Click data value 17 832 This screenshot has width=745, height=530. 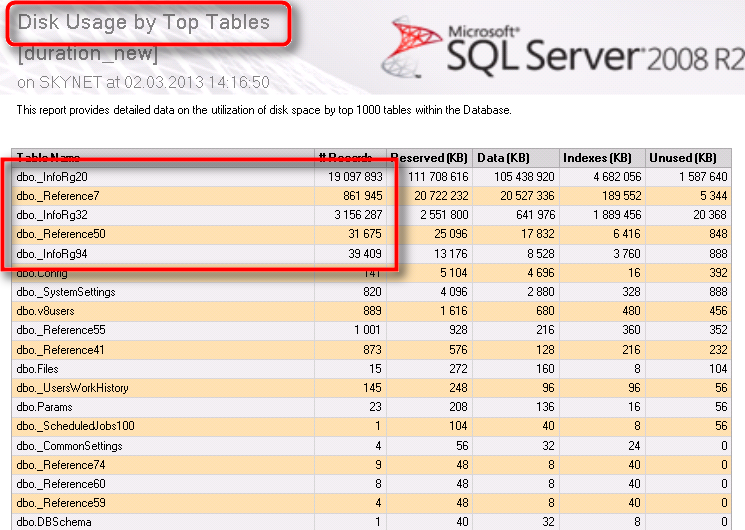tap(537, 234)
